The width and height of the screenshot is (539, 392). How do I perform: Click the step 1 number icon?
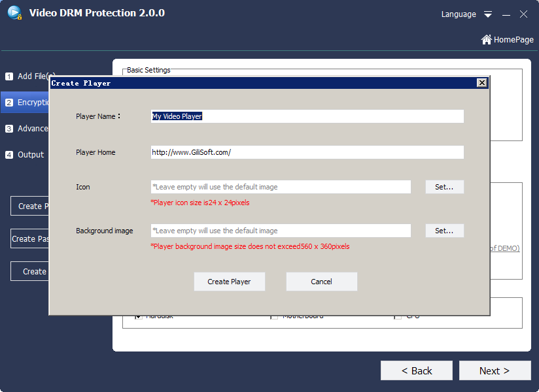pos(9,76)
